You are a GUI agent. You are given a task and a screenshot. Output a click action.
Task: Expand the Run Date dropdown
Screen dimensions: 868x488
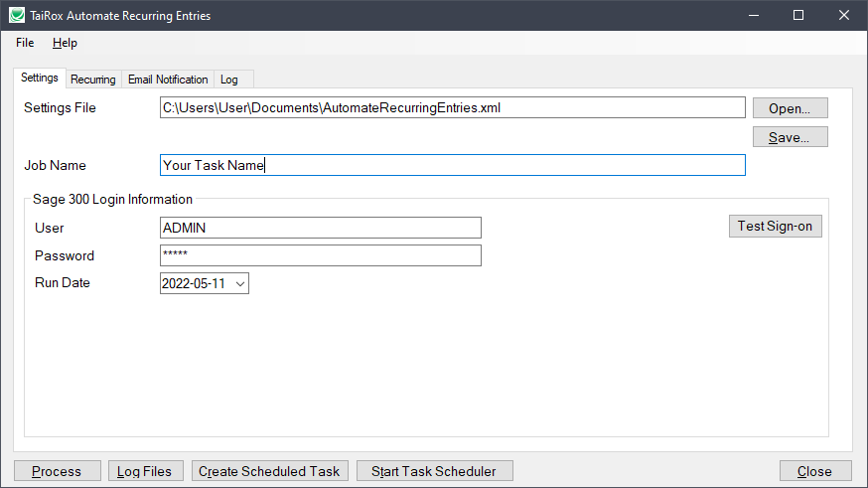pyautogui.click(x=239, y=284)
